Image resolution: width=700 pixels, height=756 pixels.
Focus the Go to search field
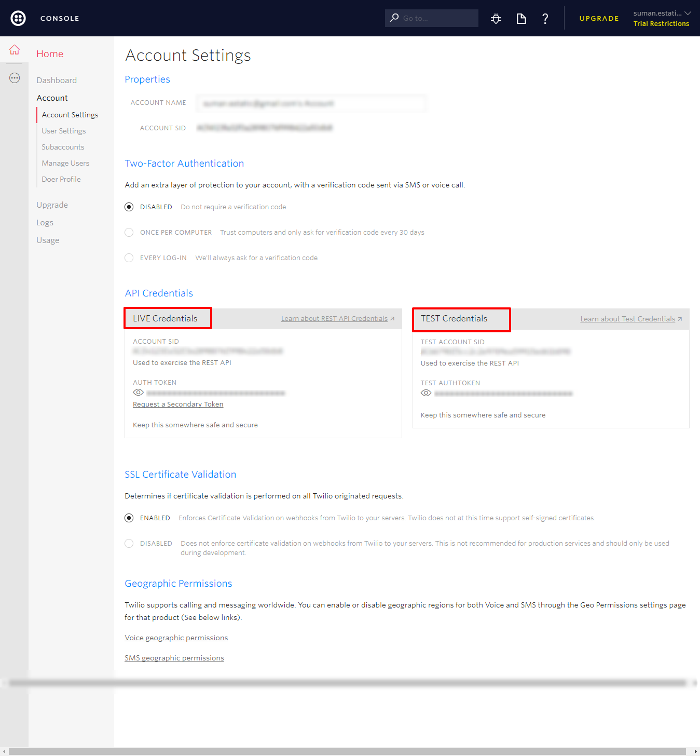click(x=432, y=18)
